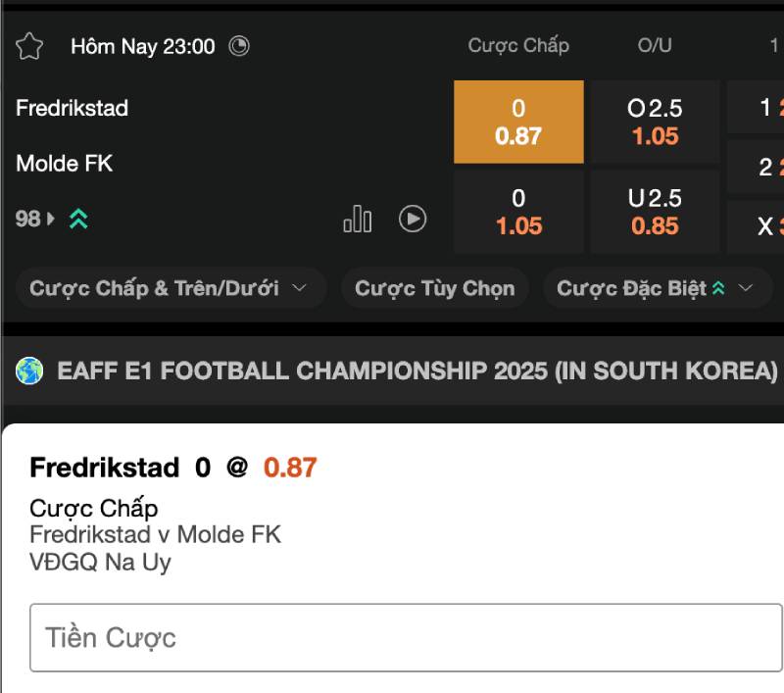This screenshot has height=693, width=784.
Task: Pick Over 2.5 odds at 1.05
Action: 655,122
